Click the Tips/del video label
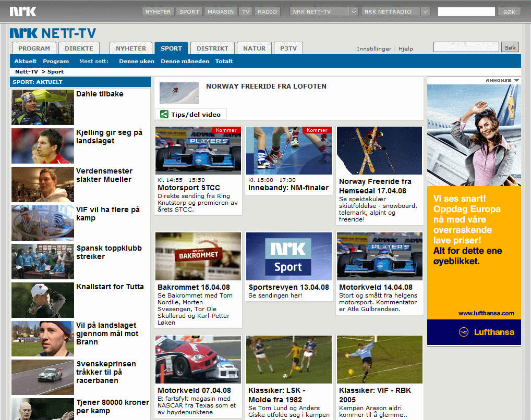This screenshot has height=420, width=531. tap(196, 115)
